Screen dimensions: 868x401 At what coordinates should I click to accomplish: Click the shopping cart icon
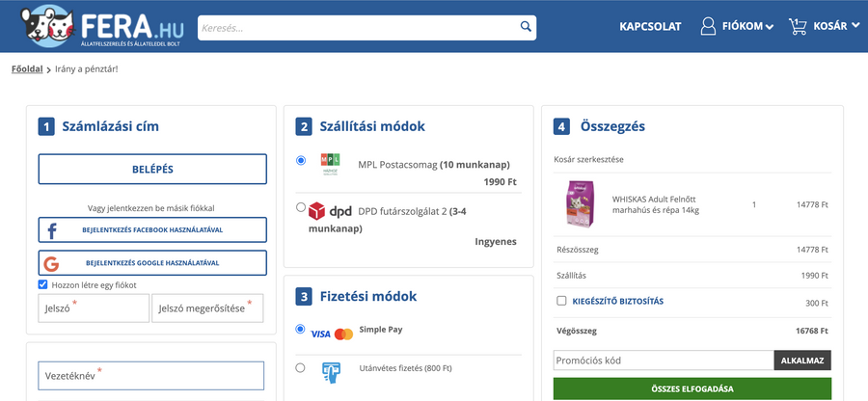click(798, 26)
